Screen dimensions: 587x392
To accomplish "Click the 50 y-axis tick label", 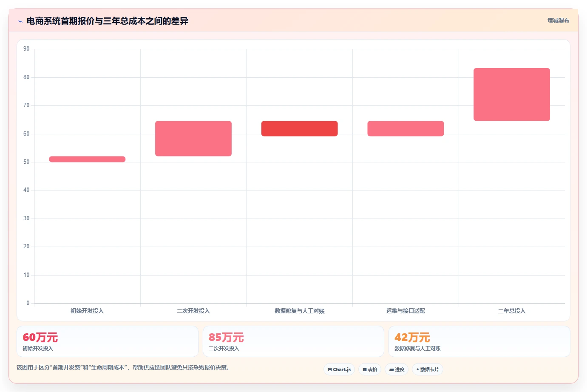I will tap(26, 162).
